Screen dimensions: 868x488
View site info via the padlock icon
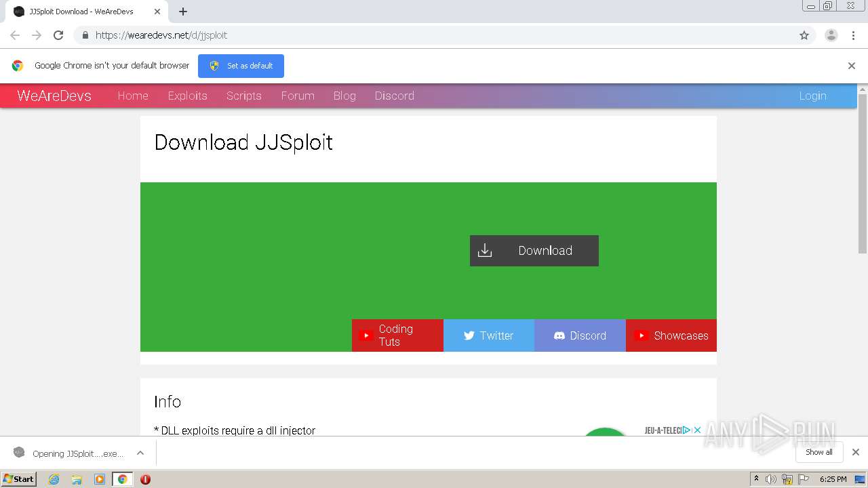coord(85,35)
